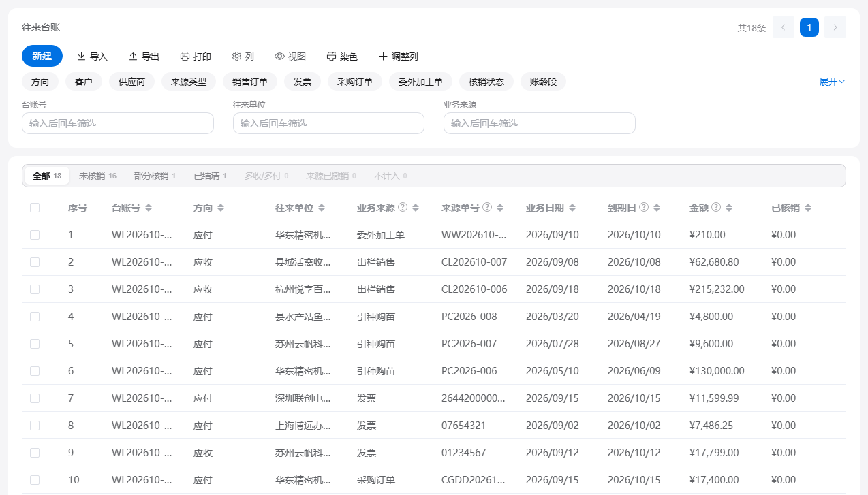Viewport: 868px width, 495px height.
Task: Open the 账龄段 filter chip
Action: pos(543,82)
